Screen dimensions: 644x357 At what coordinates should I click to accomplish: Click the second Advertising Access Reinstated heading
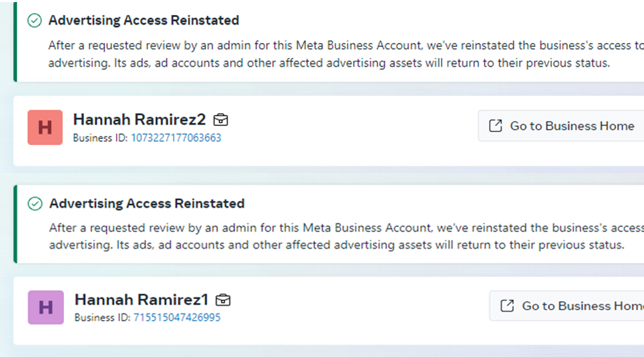147,203
